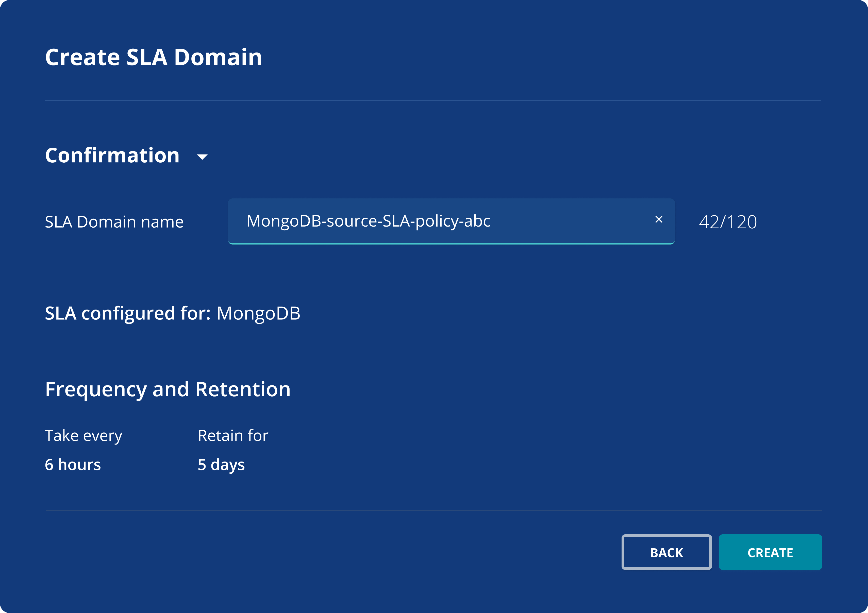The width and height of the screenshot is (868, 613).
Task: Click the Frequency and Retention heading
Action: [168, 390]
